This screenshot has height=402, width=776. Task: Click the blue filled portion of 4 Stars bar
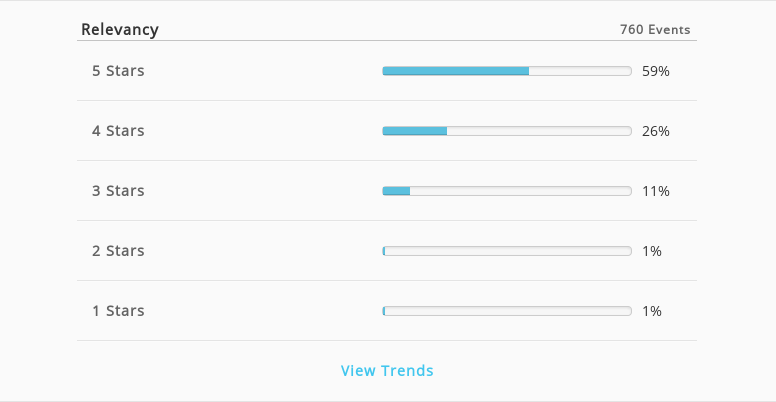[x=415, y=131]
